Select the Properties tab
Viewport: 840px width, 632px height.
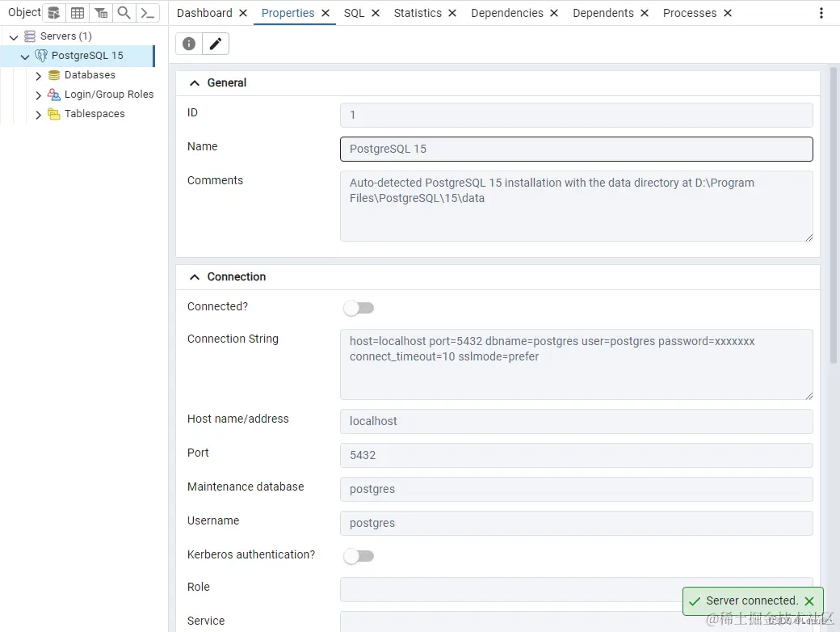pos(288,13)
